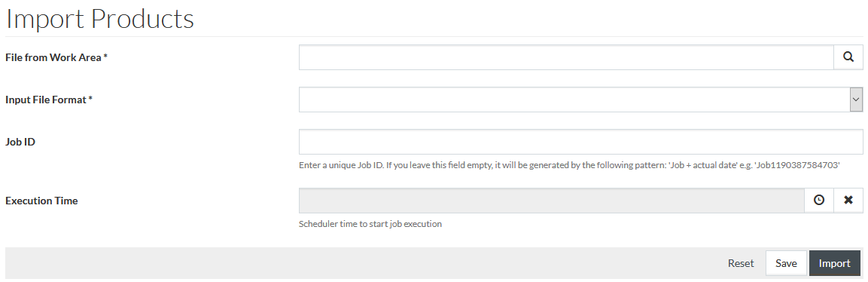This screenshot has height=282, width=868.
Task: Click the 'Job ID' label
Action: [20, 142]
